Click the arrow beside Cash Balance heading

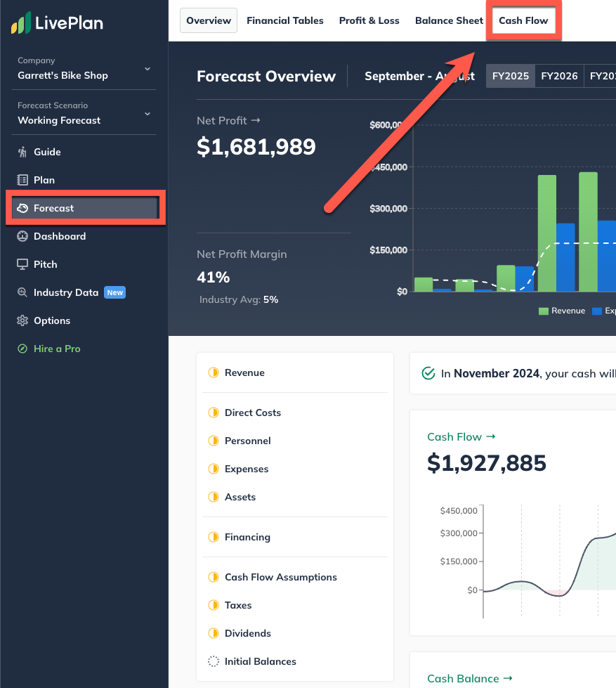[508, 678]
